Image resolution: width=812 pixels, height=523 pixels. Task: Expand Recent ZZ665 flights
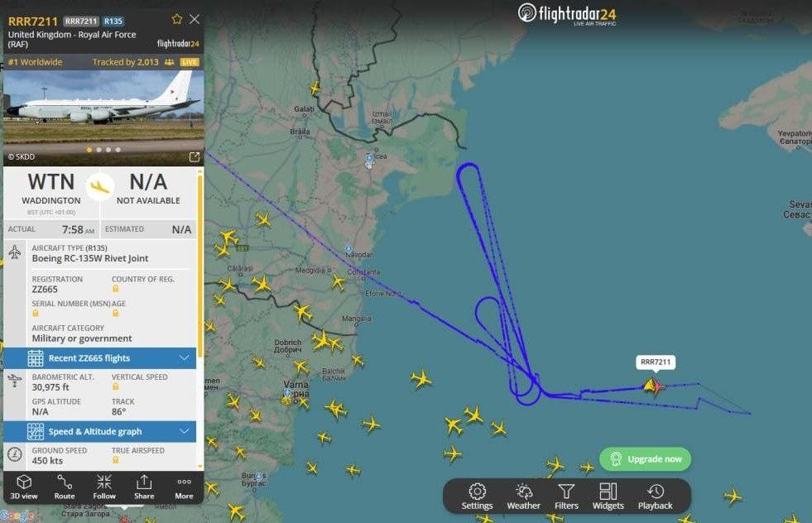pos(100,357)
